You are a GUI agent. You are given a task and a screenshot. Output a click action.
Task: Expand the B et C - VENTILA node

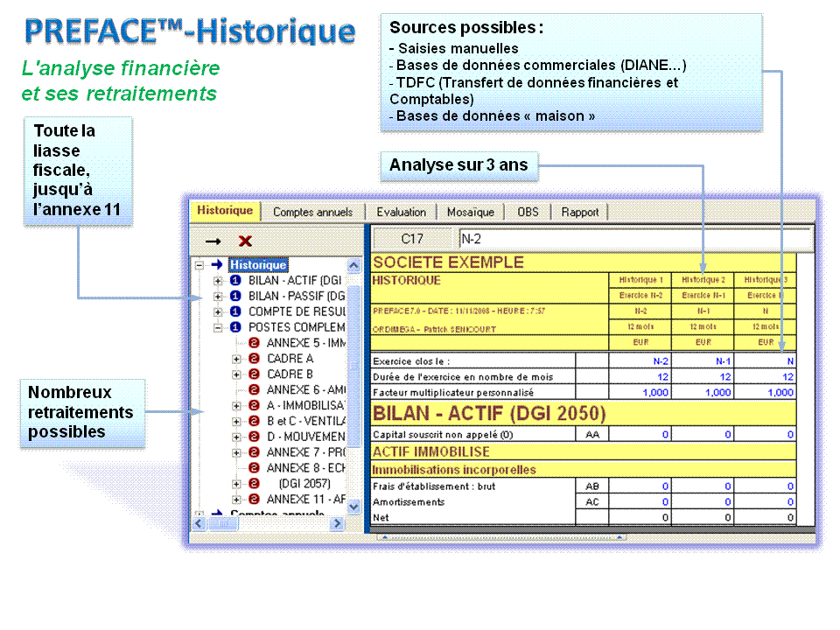pos(236,421)
